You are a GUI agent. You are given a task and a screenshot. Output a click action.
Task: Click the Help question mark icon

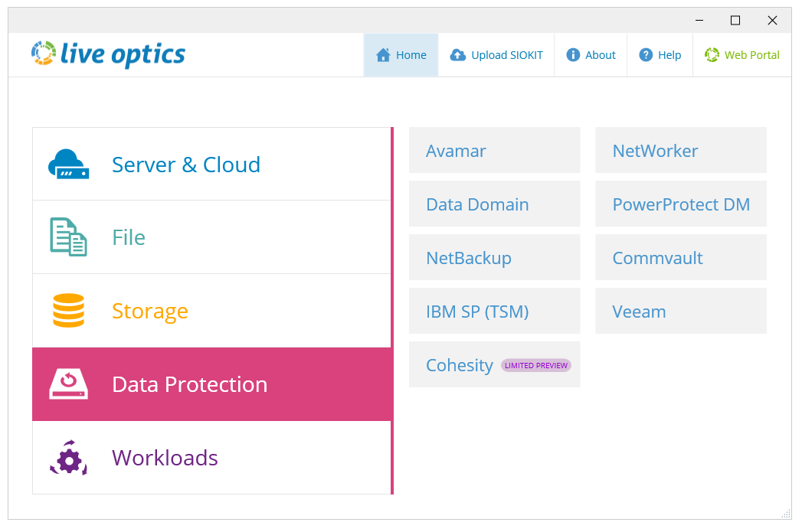click(x=646, y=54)
